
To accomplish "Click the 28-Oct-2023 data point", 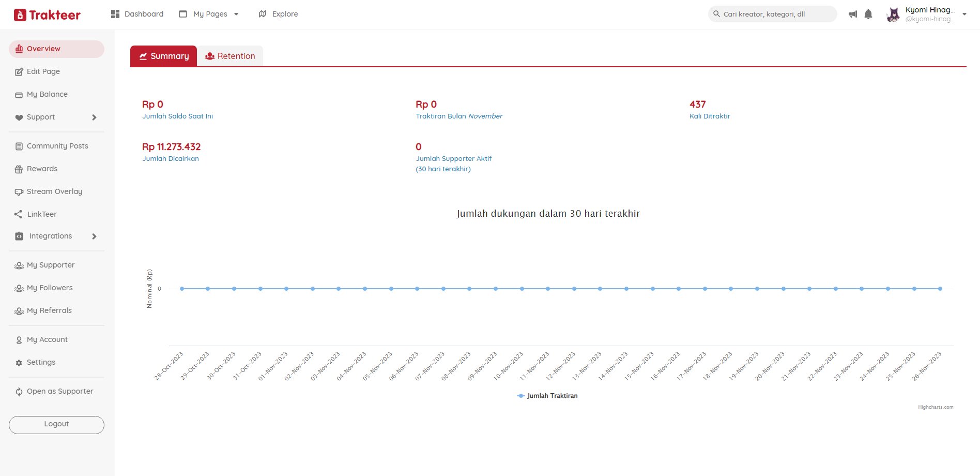I will pyautogui.click(x=182, y=289).
